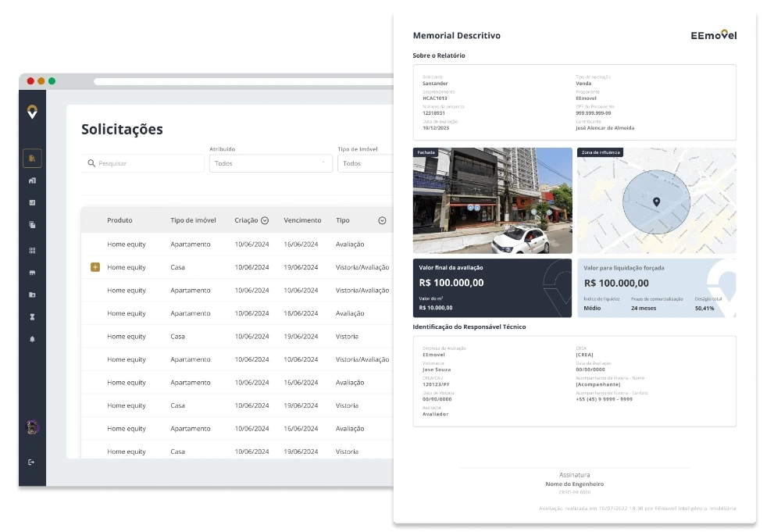Click 50,41% deságio value
This screenshot has width=781, height=532.
704,309
